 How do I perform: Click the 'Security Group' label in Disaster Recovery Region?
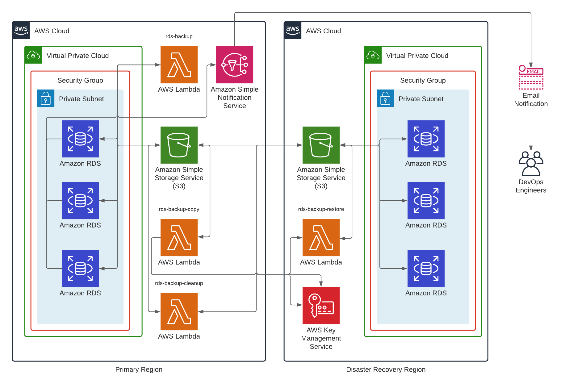[423, 80]
